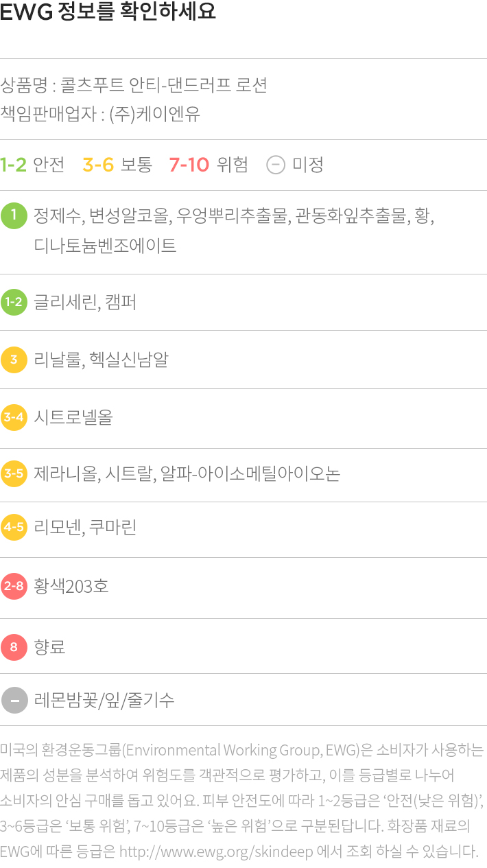Click the green grade 1 badge
Viewport: 487px width, 868px height.
pos(14,216)
